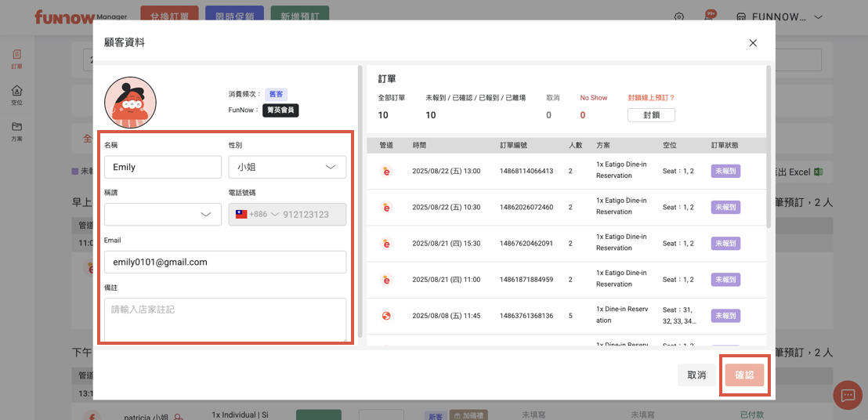Click the 封鎖 block button
This screenshot has height=420, width=868.
651,115
